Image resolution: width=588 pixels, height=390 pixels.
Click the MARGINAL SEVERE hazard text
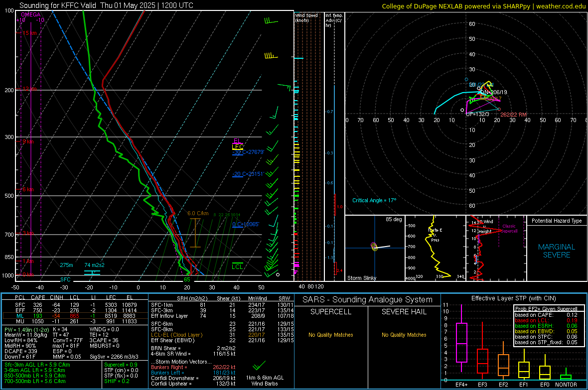557,251
